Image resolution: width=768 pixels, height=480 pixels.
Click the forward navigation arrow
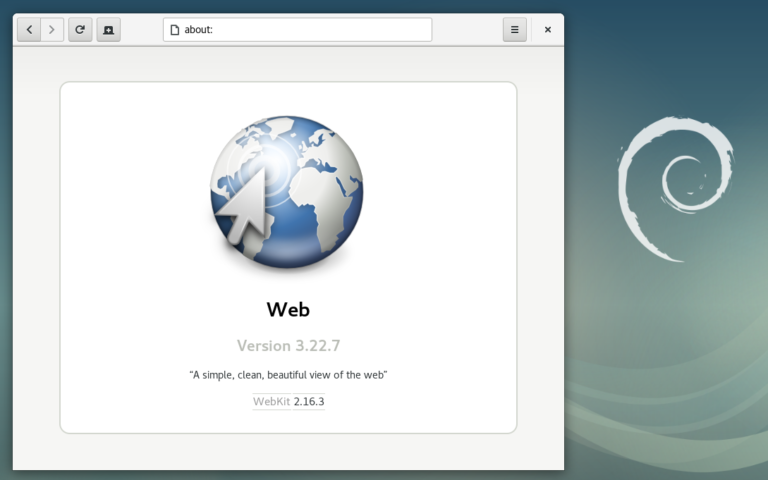coord(52,30)
